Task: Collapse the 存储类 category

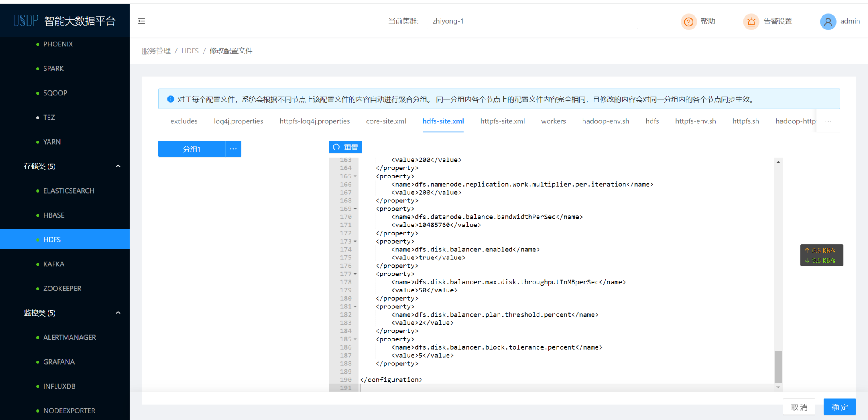Action: click(118, 166)
